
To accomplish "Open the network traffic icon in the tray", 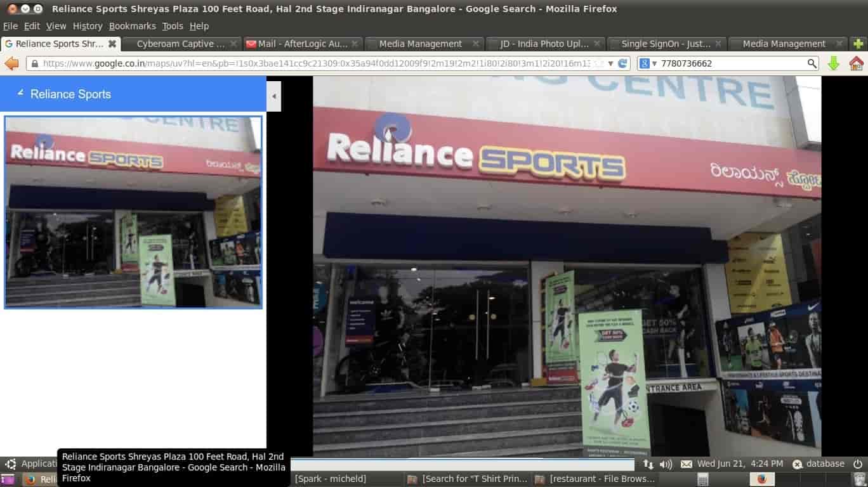I will (x=647, y=464).
